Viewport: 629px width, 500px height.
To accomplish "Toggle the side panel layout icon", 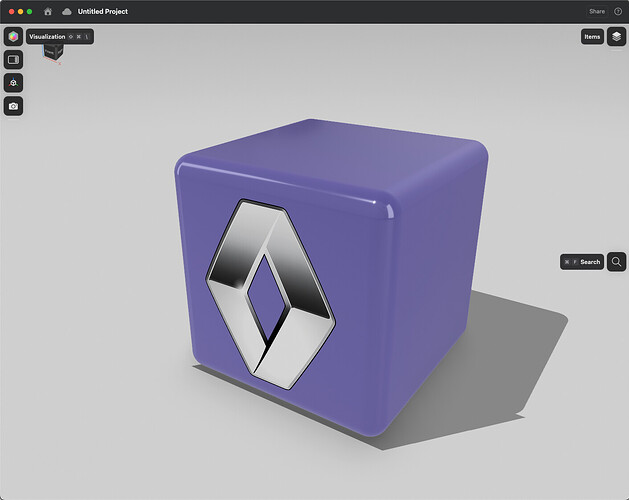I will coord(13,60).
